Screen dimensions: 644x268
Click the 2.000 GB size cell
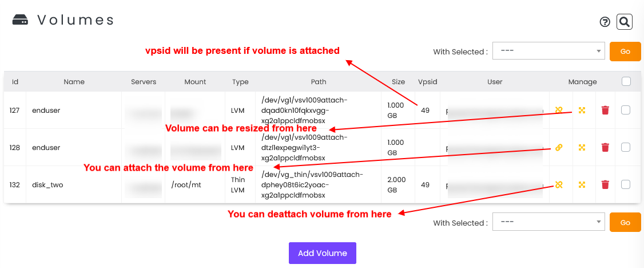click(396, 185)
